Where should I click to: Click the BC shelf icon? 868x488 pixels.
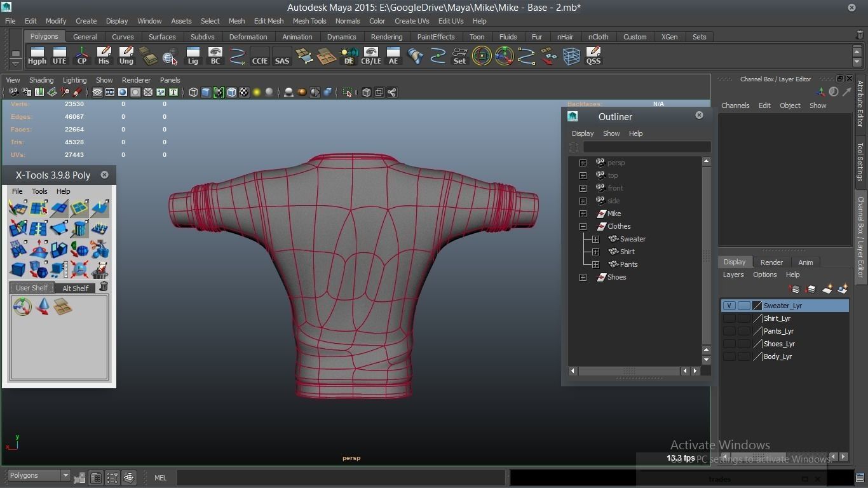pyautogui.click(x=215, y=56)
